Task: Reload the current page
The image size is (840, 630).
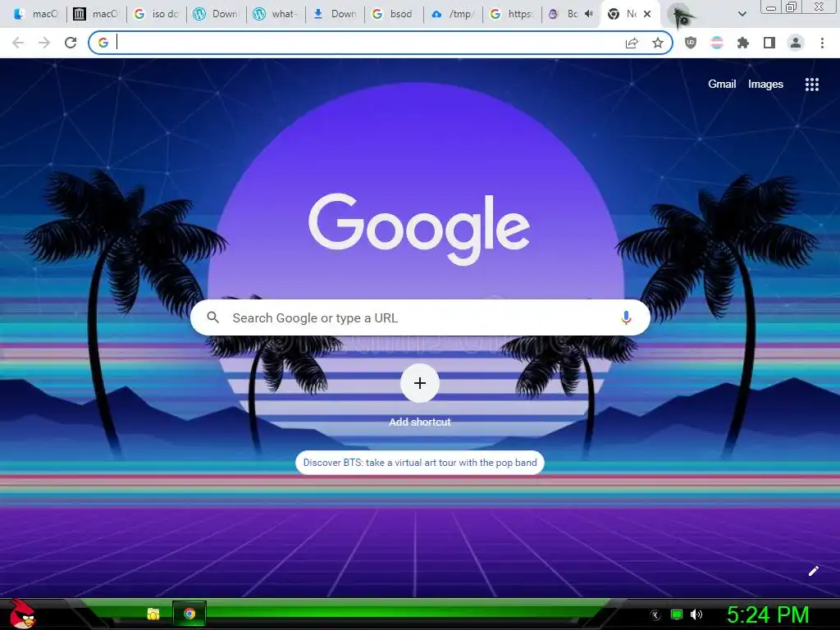Action: (71, 43)
